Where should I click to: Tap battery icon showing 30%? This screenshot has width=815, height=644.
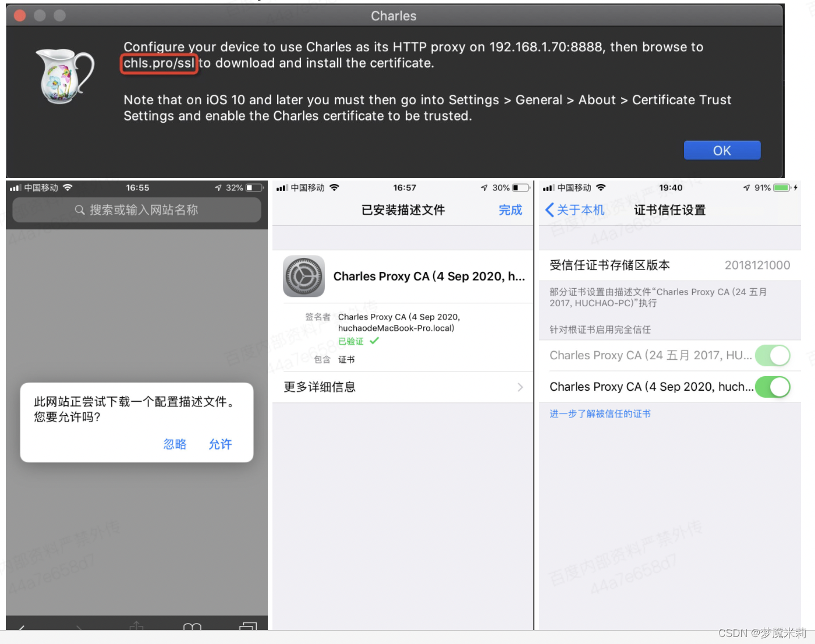pos(522,187)
